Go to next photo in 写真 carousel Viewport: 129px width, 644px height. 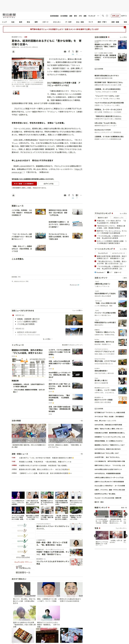click(126, 535)
